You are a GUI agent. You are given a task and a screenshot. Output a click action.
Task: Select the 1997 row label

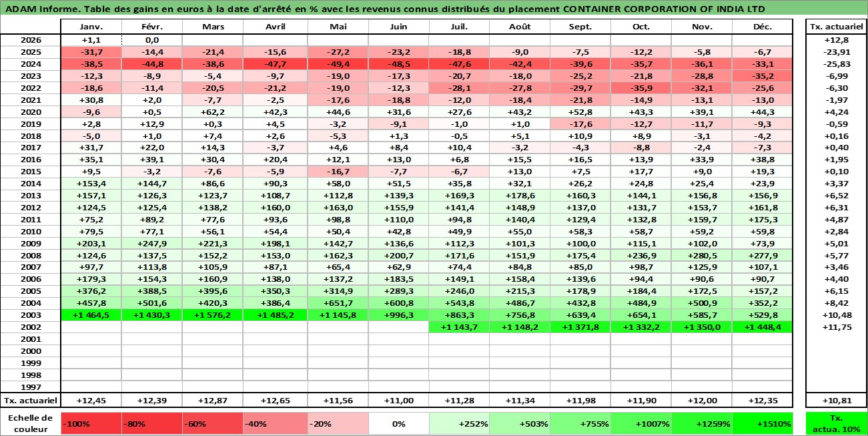tap(31, 387)
